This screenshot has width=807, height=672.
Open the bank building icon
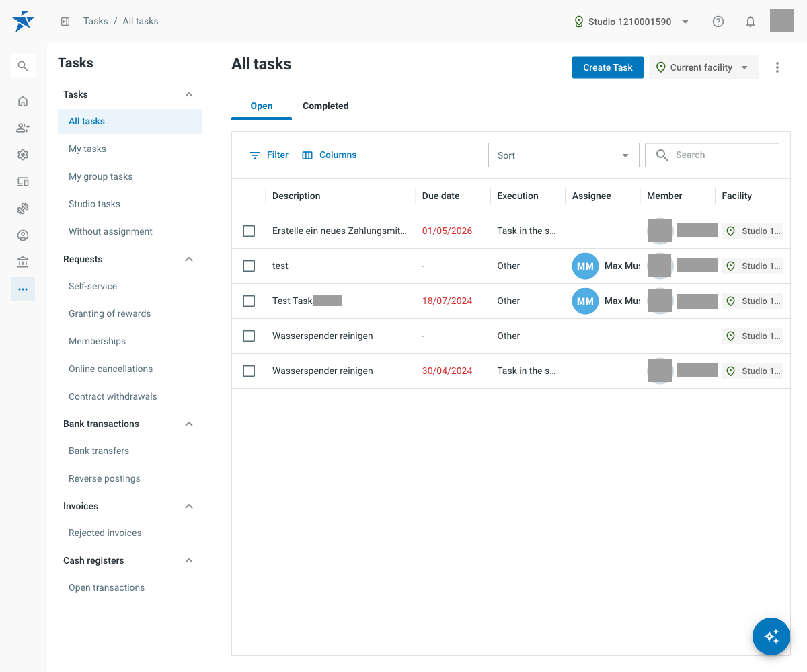(23, 262)
